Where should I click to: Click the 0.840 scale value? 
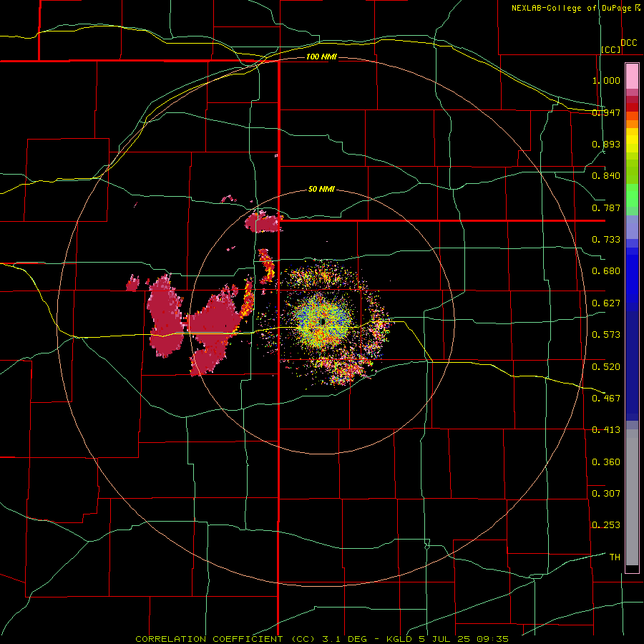point(606,176)
